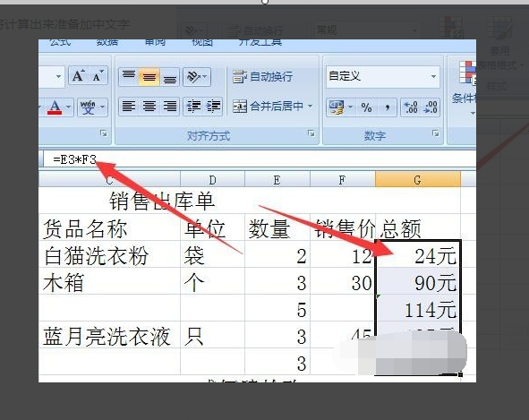Switch to the 审阅 ribbon tab

(x=155, y=42)
